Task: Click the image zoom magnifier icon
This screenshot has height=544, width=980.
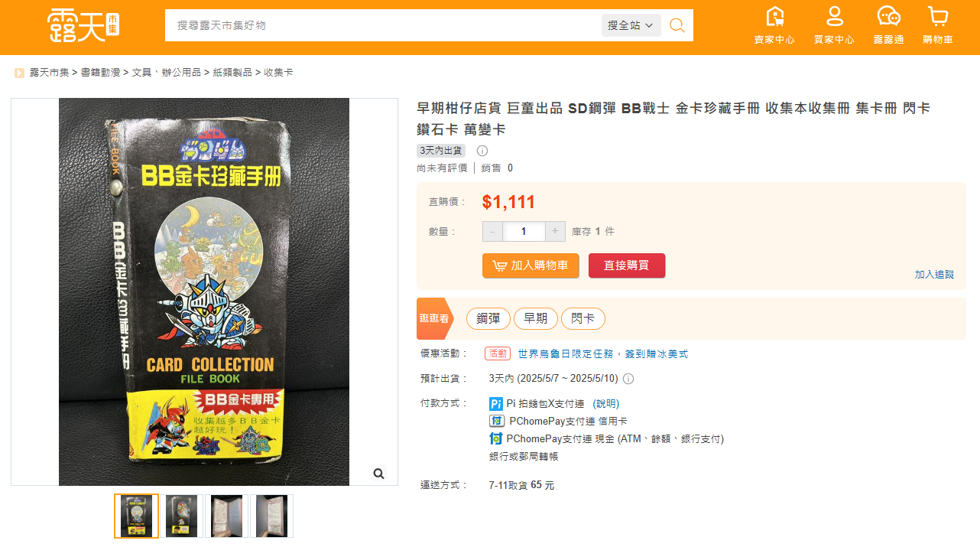Action: point(378,474)
